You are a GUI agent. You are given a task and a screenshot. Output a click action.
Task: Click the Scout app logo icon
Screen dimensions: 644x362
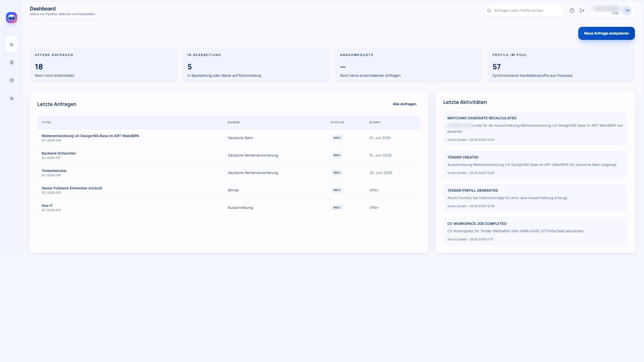(x=11, y=18)
